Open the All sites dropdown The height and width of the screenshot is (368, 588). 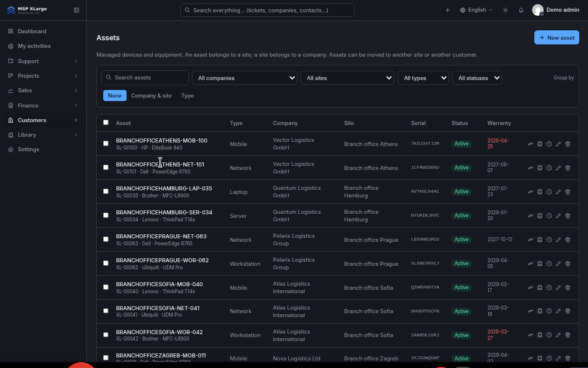coord(347,78)
